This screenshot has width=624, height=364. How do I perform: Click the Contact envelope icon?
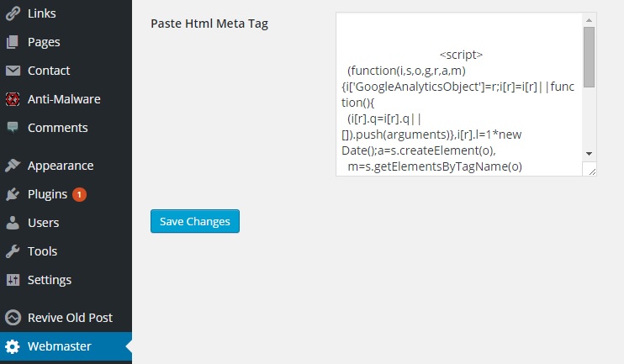[x=13, y=71]
